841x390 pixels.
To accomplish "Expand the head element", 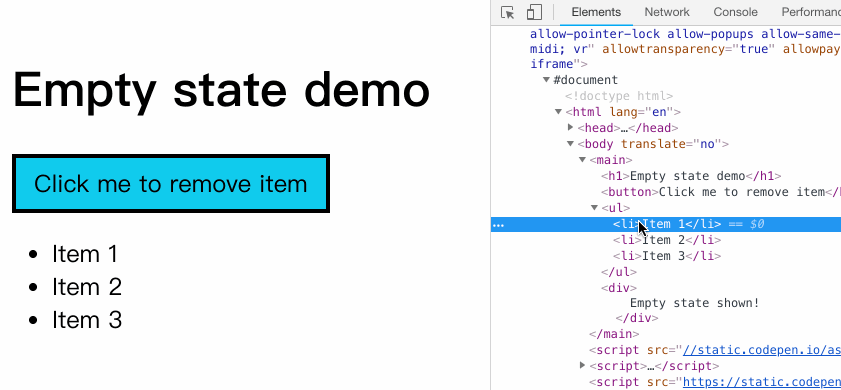I will point(570,128).
